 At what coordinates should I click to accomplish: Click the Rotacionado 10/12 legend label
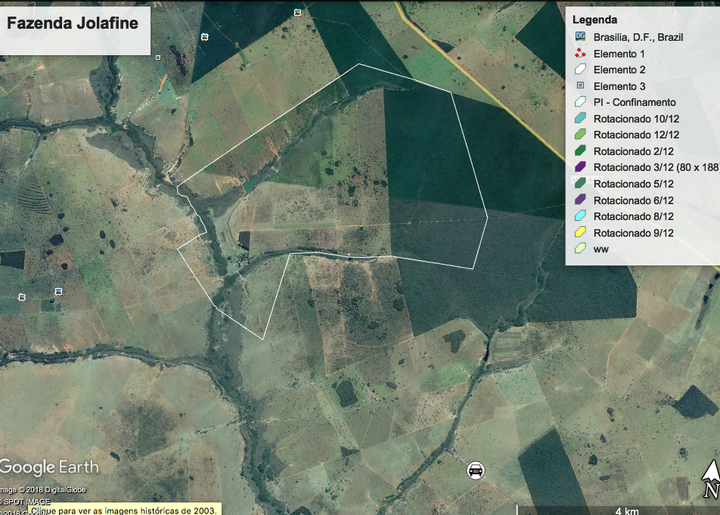point(632,118)
